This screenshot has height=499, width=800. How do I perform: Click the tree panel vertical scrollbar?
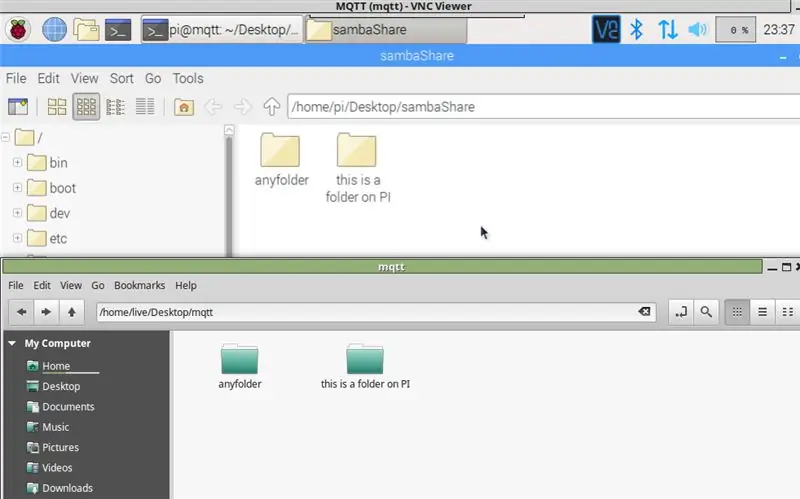229,196
